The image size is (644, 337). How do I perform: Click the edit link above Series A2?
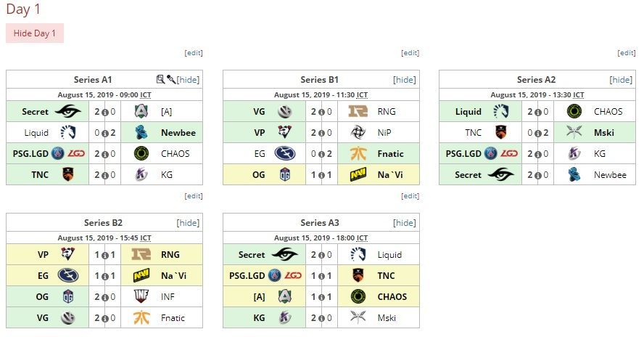(627, 53)
